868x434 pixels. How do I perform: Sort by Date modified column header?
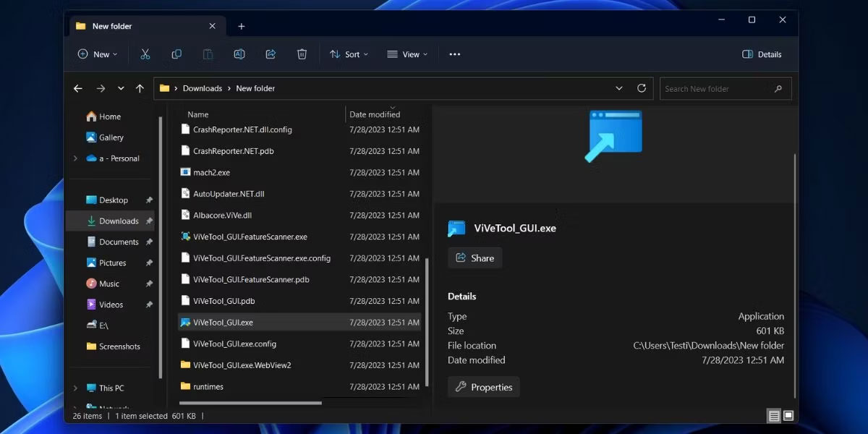coord(375,114)
